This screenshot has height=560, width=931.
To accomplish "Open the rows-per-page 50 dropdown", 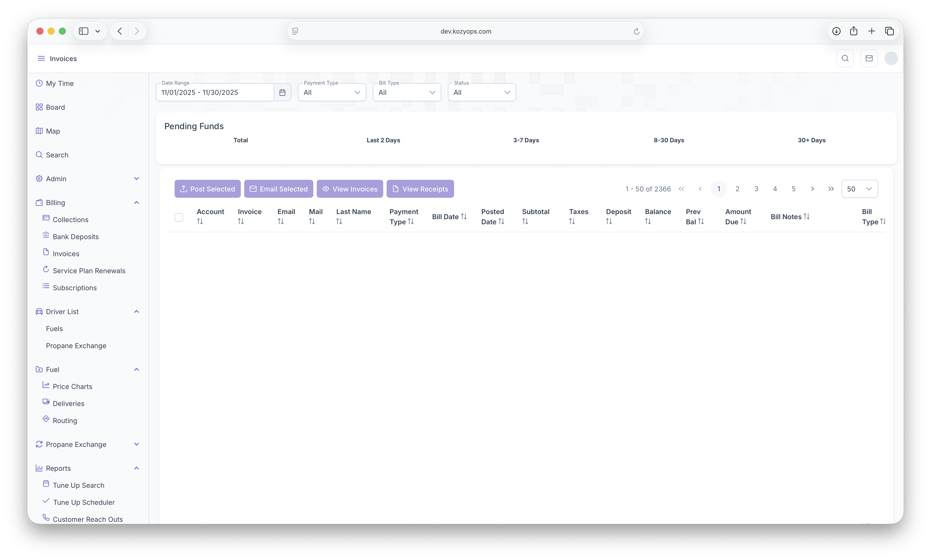I will tap(859, 189).
